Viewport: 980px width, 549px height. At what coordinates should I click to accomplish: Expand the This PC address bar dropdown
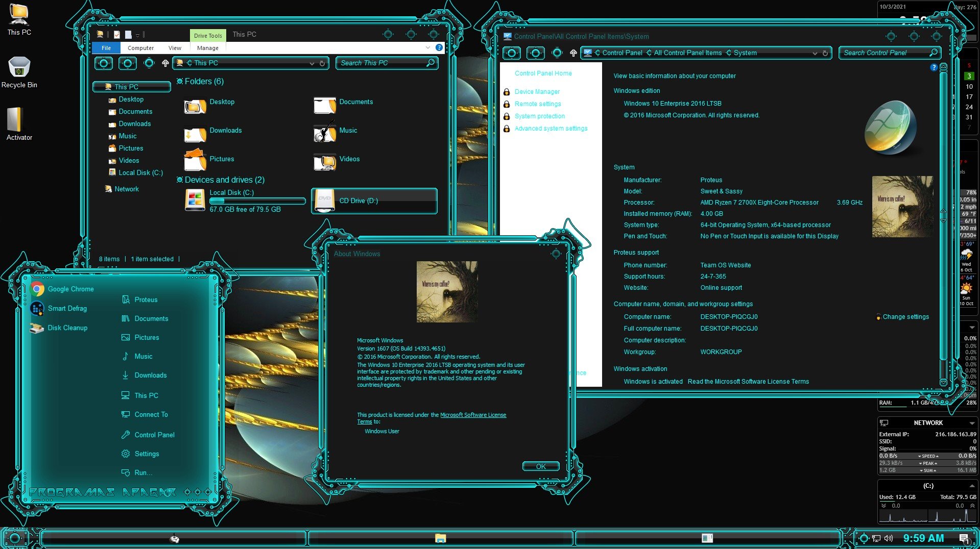tap(312, 63)
